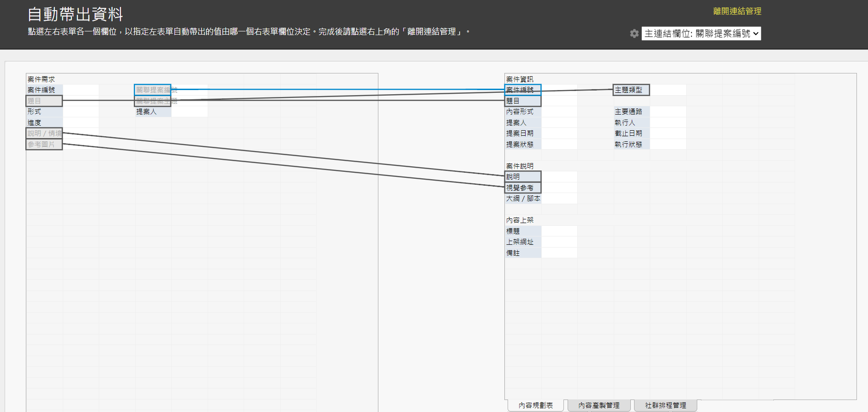Open the 主連結欄位 dropdown

point(701,34)
